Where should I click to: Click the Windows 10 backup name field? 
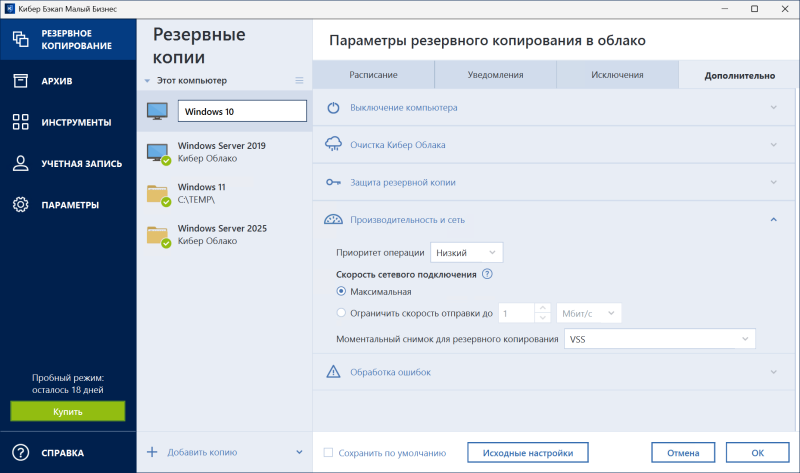pos(240,111)
